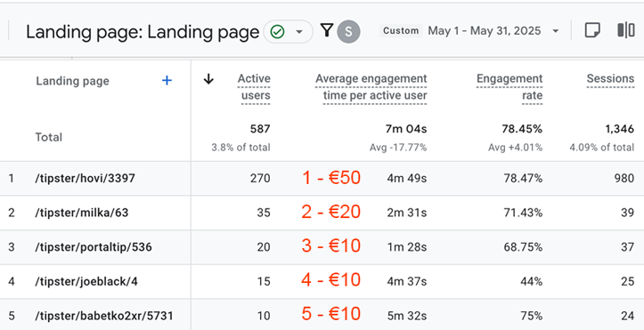The width and height of the screenshot is (644, 330).
Task: Select the Landing page dimension header
Action: [73, 81]
